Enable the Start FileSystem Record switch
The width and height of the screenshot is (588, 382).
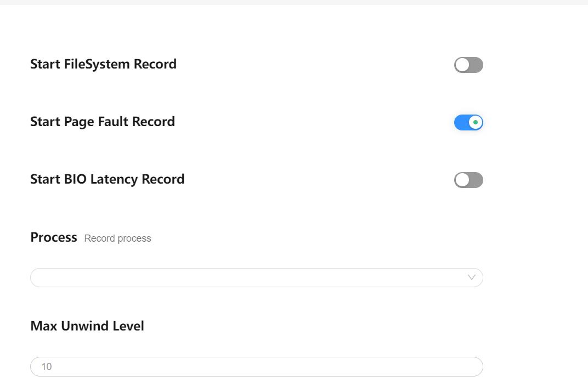coord(468,65)
